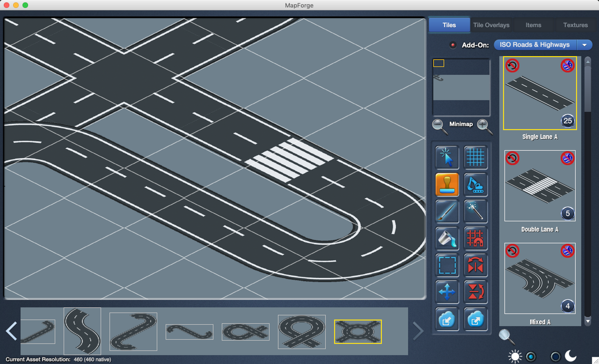
Task: Click the dashed rectangle marquee tool
Action: click(x=447, y=265)
